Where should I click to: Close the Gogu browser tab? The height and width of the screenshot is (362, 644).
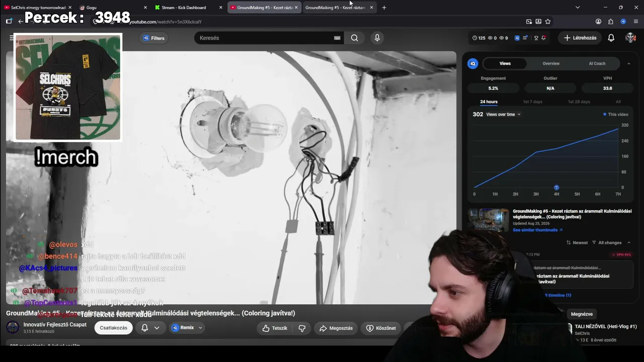[145, 8]
